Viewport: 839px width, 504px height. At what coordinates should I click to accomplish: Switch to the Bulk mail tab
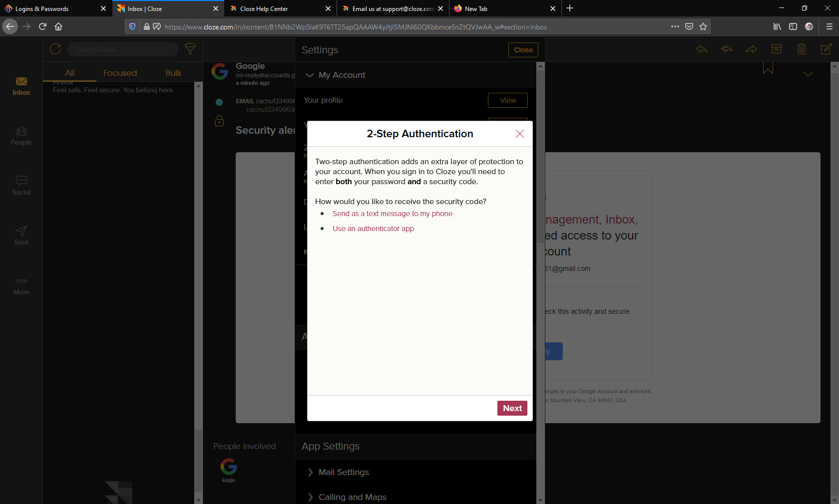(x=173, y=73)
